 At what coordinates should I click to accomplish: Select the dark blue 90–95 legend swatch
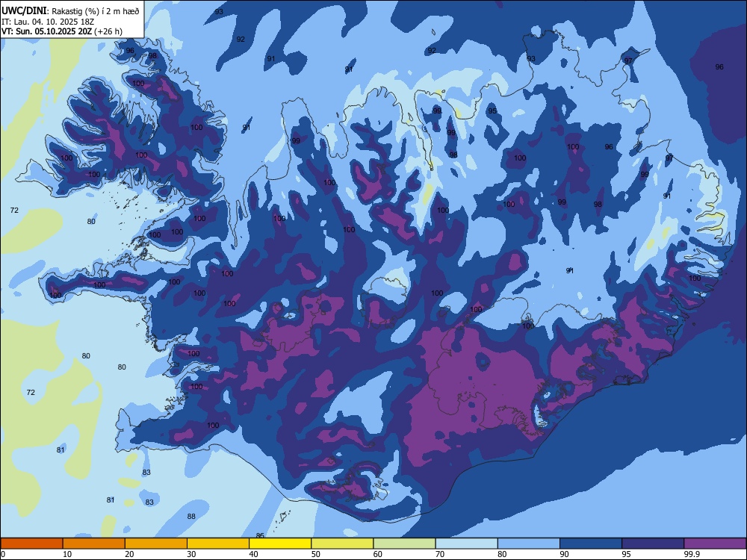(x=591, y=544)
